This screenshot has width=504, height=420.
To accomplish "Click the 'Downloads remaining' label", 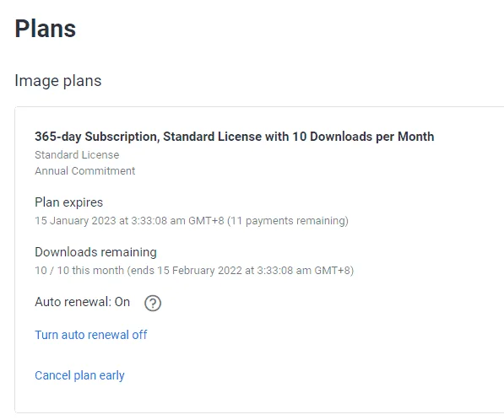I will [95, 252].
